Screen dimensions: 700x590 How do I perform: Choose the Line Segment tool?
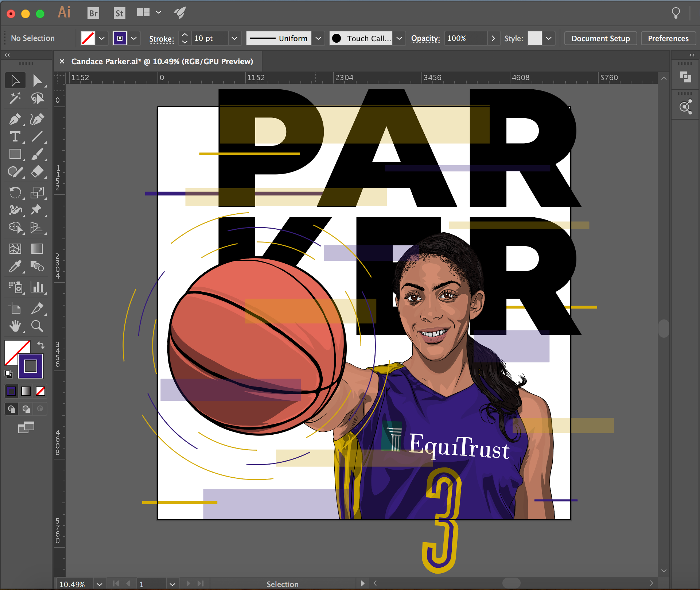tap(37, 137)
